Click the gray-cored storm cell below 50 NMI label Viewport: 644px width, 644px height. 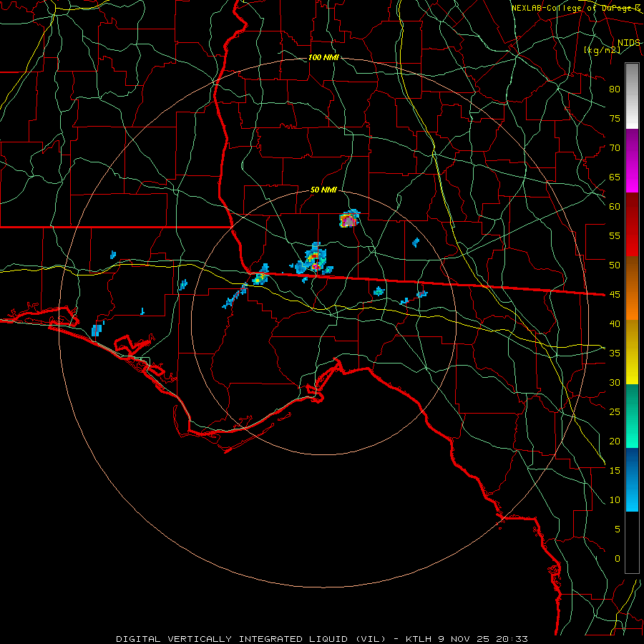[x=349, y=220]
